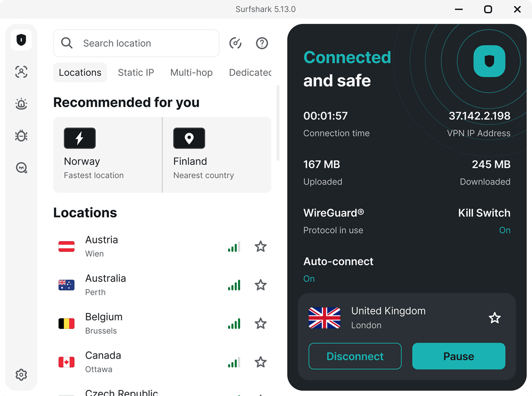532x396 pixels.
Task: Close the Surfshark window
Action: coord(517,9)
